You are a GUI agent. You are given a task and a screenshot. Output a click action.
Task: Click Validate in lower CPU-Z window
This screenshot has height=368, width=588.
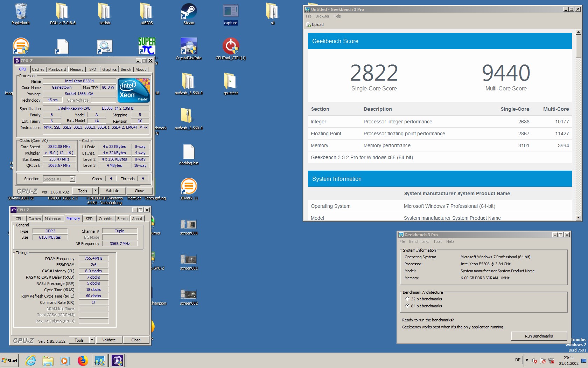click(109, 340)
